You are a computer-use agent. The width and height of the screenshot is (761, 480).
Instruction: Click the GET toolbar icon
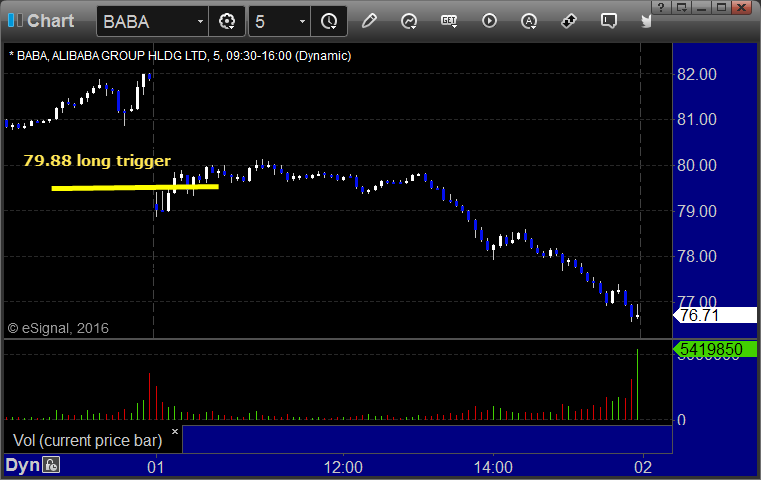coord(449,21)
